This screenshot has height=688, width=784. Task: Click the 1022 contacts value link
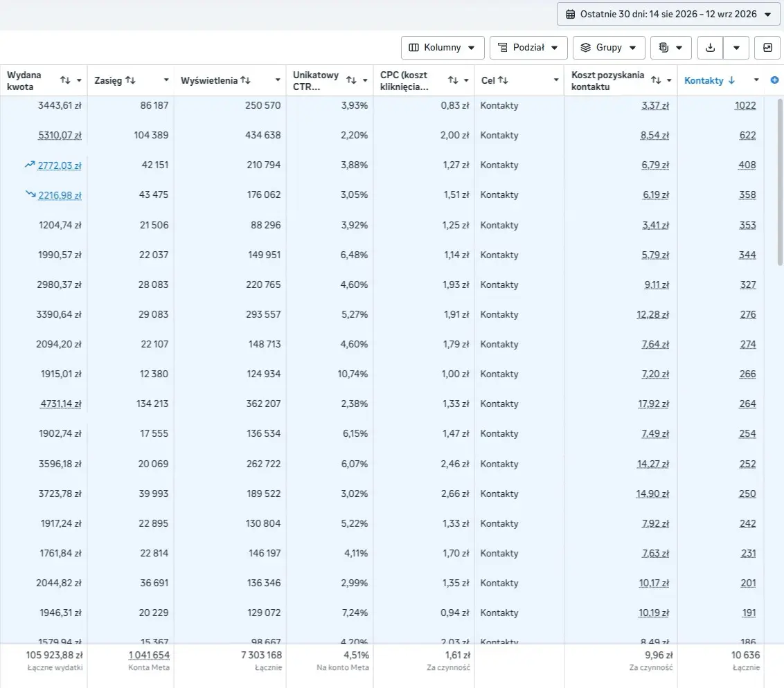[x=745, y=105]
